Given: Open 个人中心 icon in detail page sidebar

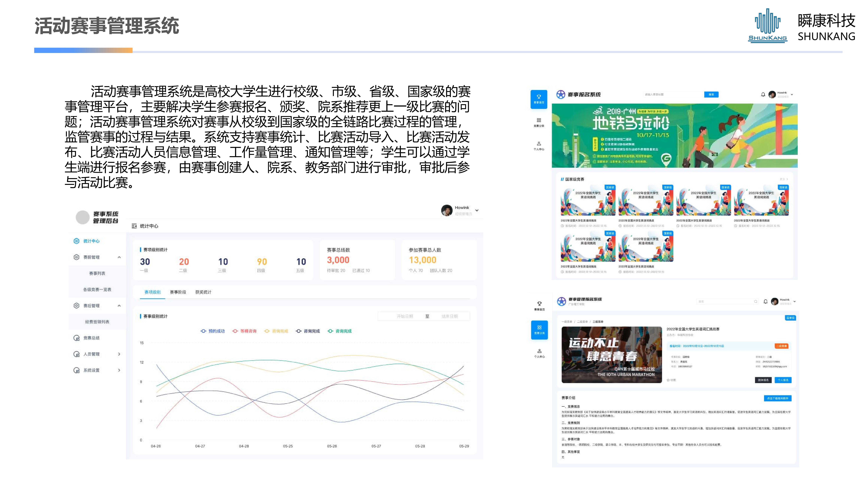Looking at the screenshot, I should [540, 351].
